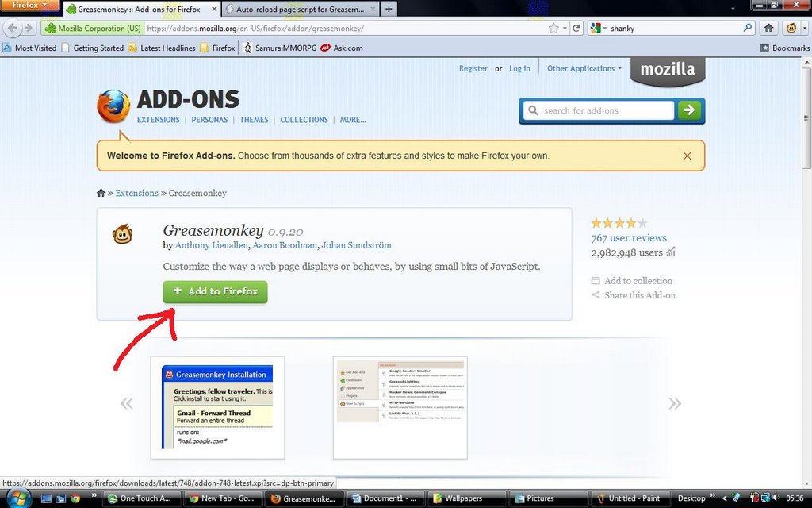
Task: Open the Bookmarks menu button
Action: tap(784, 48)
